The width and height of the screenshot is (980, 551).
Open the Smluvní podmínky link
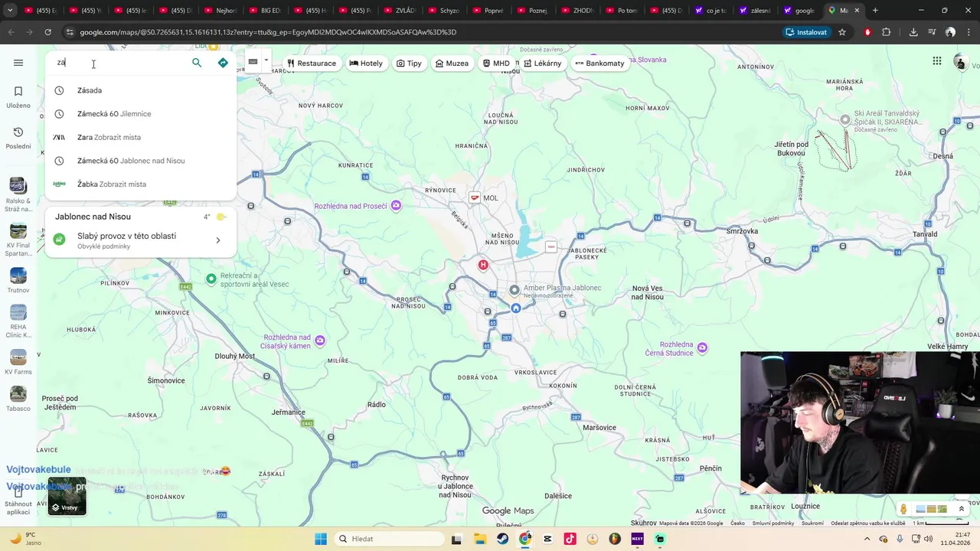point(773,523)
